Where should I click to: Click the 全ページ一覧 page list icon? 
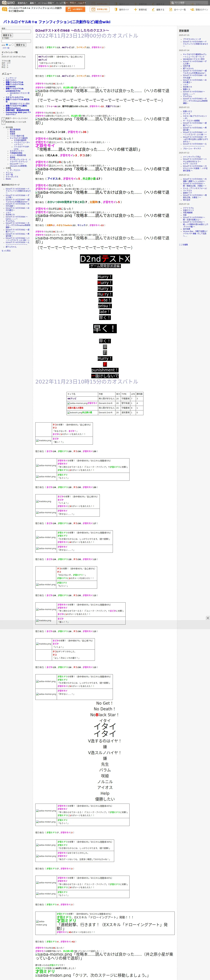point(171,9)
